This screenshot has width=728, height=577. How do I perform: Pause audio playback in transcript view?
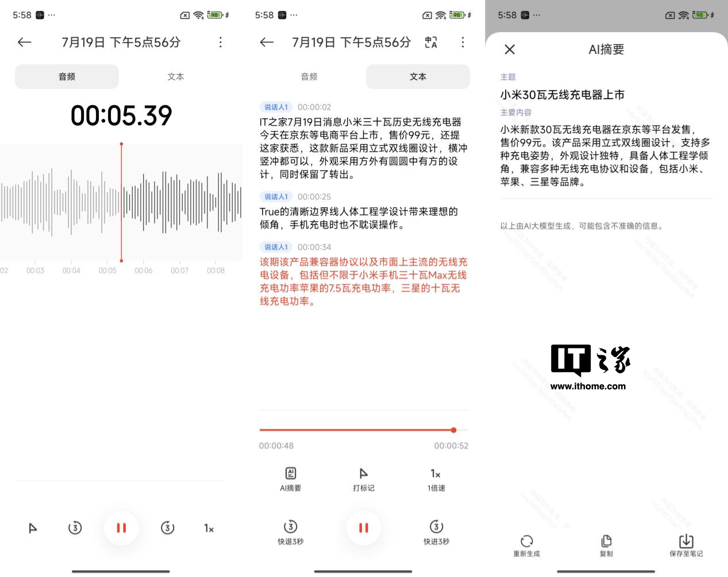tap(363, 528)
